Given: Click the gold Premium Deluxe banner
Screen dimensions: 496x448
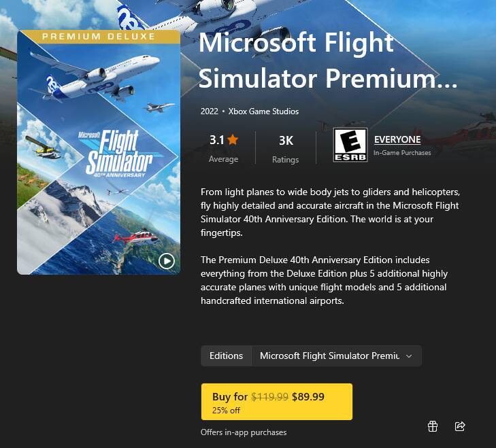Looking at the screenshot, I should coord(99,36).
